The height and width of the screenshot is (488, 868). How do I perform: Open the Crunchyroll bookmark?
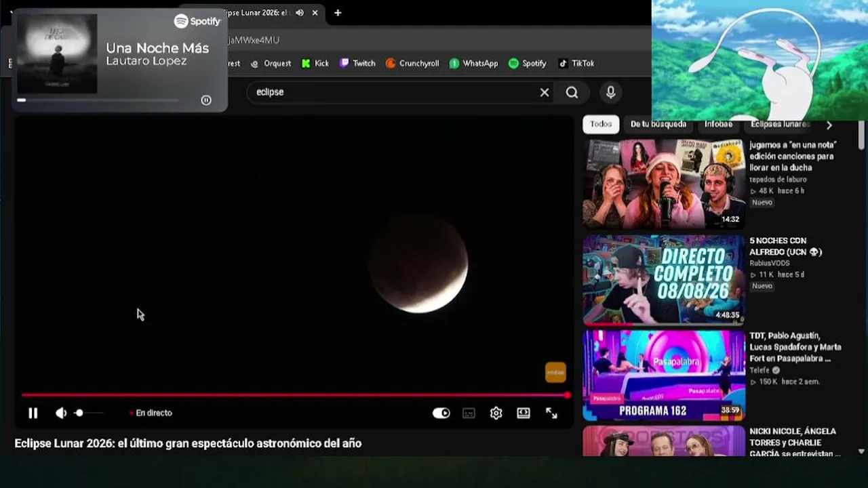click(x=412, y=63)
